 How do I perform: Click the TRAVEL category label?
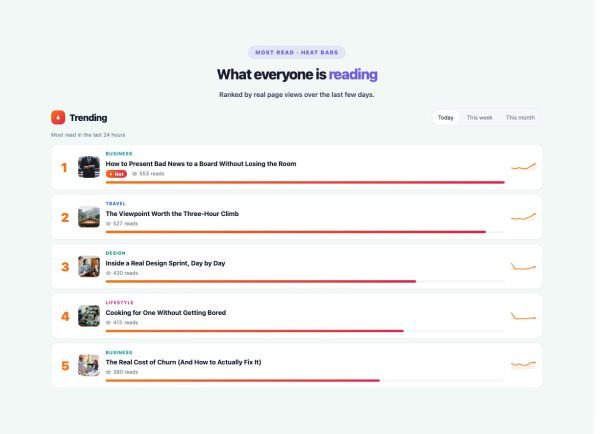coord(116,204)
